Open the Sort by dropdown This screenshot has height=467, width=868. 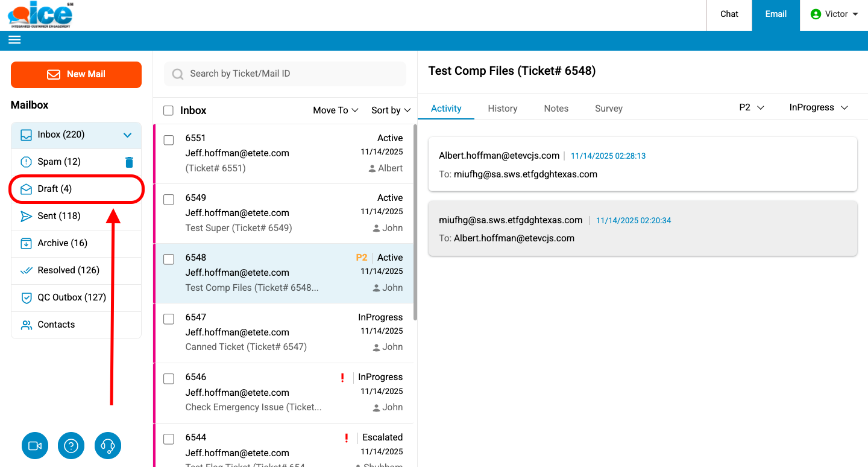pyautogui.click(x=391, y=110)
